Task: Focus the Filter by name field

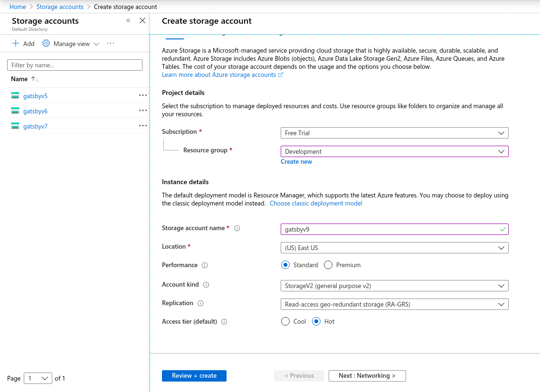Action: 75,65
